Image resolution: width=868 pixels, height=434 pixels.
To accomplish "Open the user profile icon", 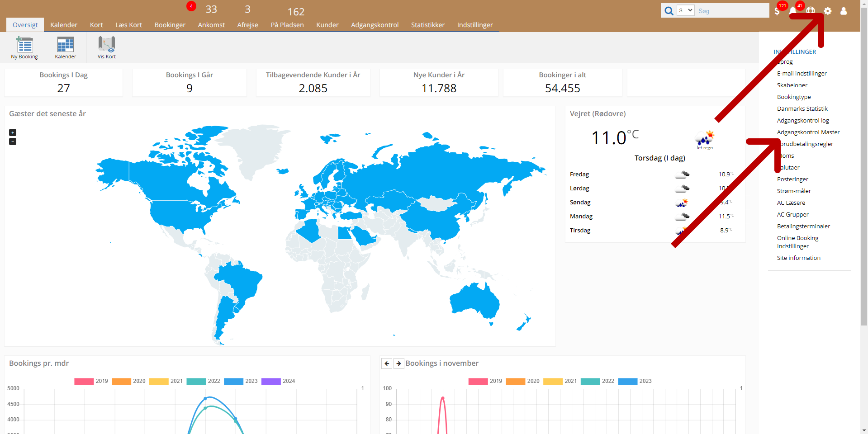I will 844,11.
